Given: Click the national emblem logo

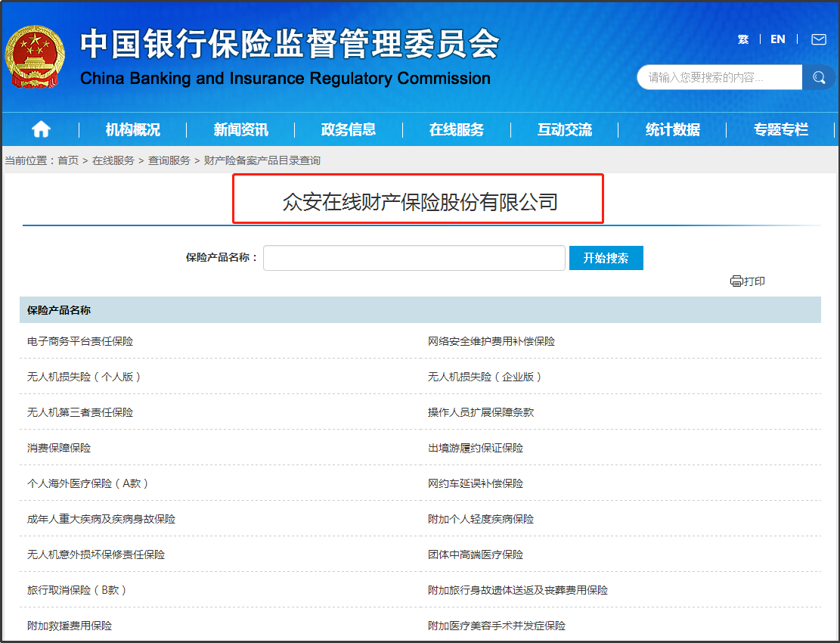Looking at the screenshot, I should 35,57.
